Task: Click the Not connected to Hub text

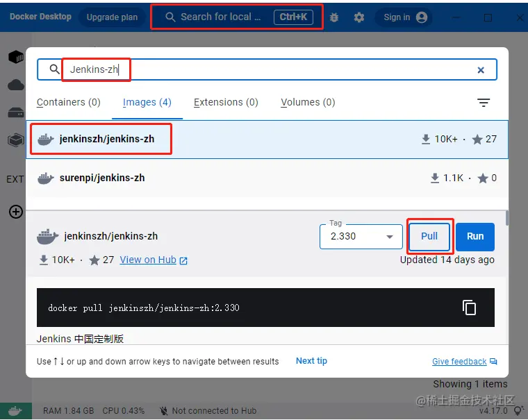Action: [214, 411]
